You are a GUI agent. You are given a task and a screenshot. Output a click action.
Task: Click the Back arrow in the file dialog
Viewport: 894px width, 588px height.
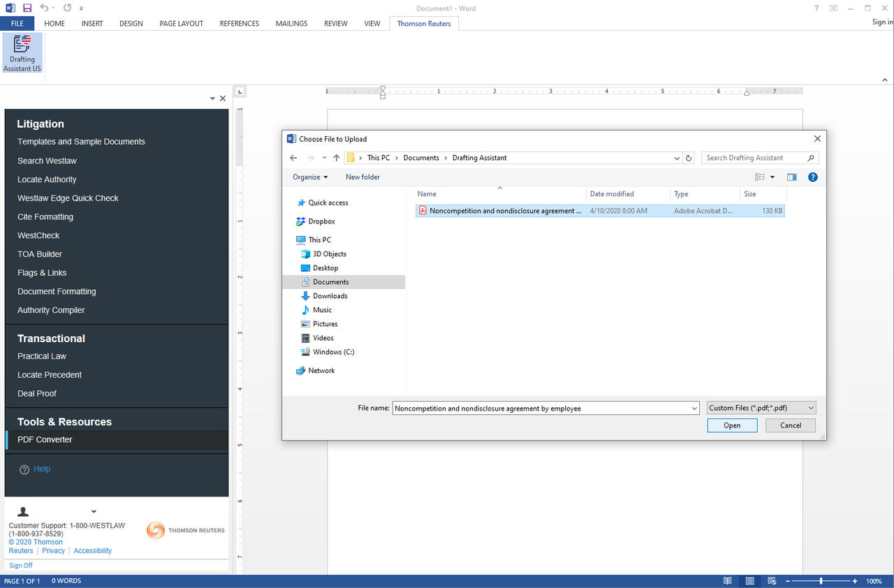[293, 158]
